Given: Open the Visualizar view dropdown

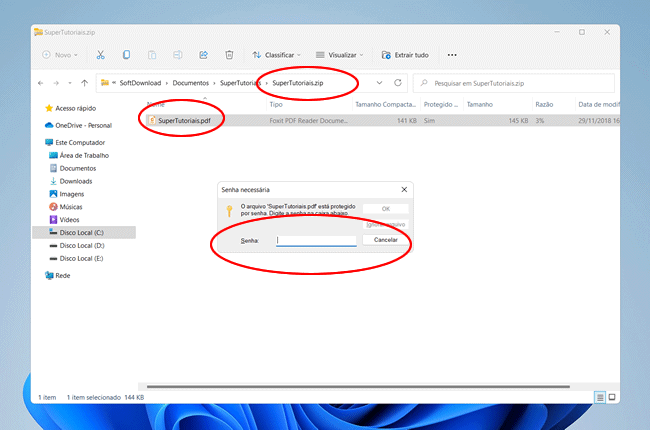Looking at the screenshot, I should tap(339, 55).
